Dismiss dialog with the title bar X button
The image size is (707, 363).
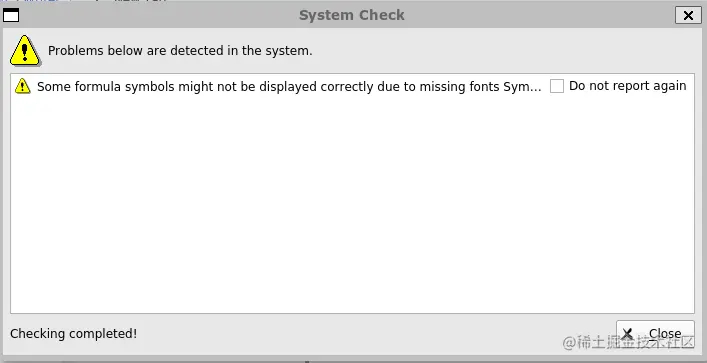coord(688,15)
